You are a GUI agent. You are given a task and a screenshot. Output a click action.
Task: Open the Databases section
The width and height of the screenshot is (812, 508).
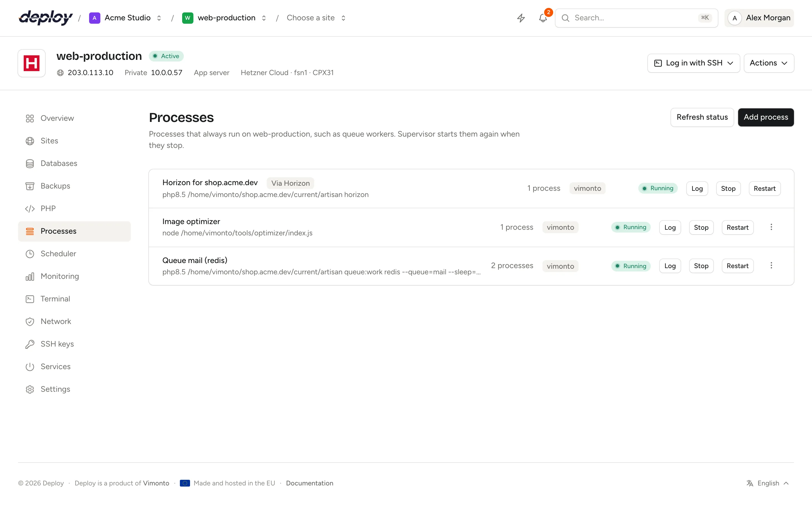click(74, 163)
